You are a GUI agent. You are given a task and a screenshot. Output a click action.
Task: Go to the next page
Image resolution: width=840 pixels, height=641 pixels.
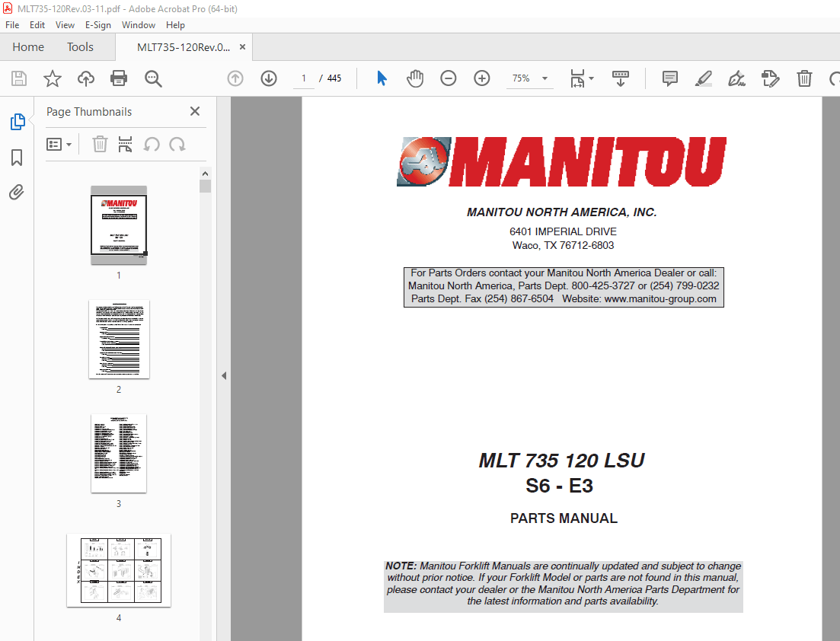click(268, 78)
